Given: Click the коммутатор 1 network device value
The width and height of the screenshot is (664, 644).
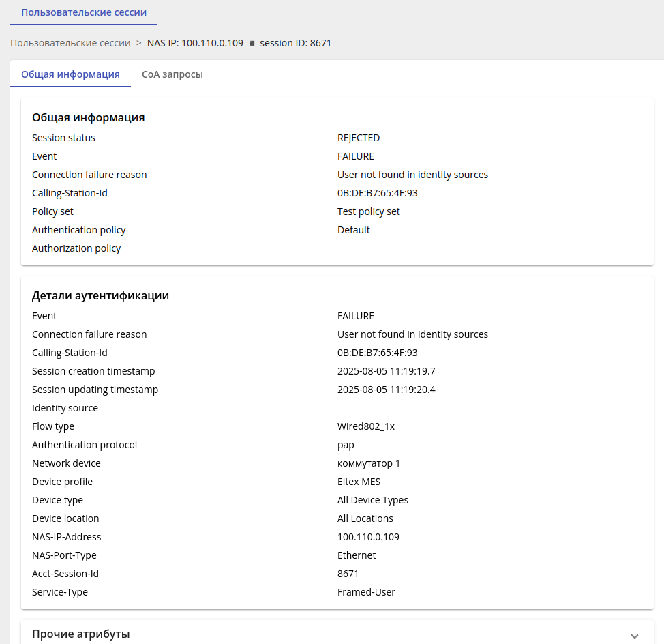Looking at the screenshot, I should coord(368,463).
